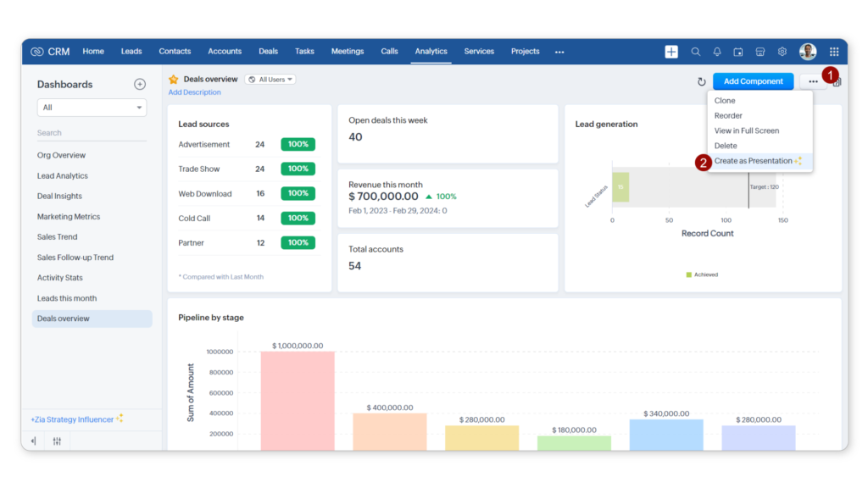The height and width of the screenshot is (488, 868).
Task: Open the search icon in the top bar
Action: point(696,51)
